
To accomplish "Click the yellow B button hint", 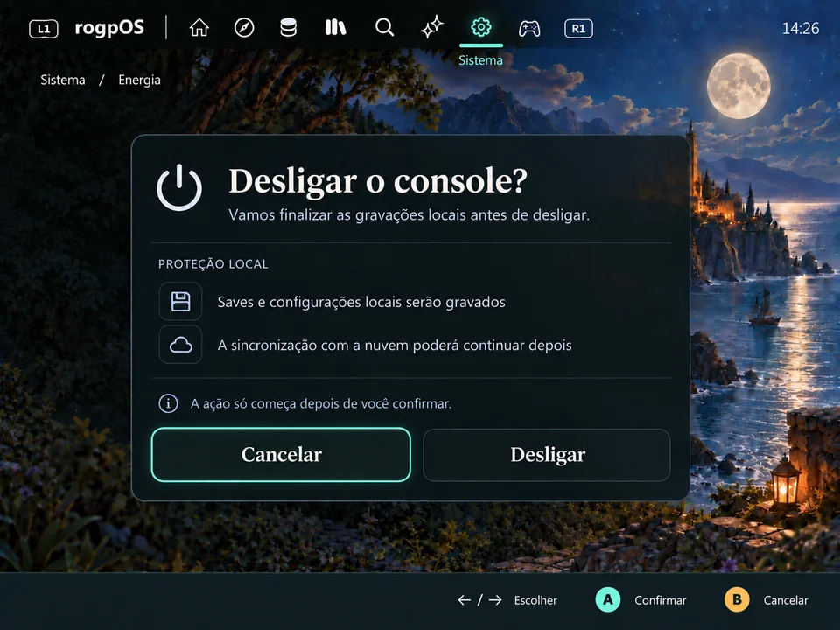I will (x=737, y=599).
